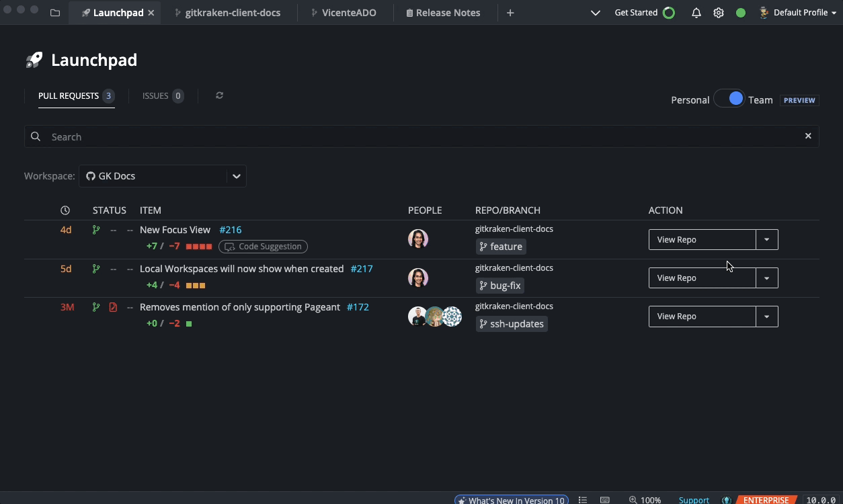Viewport: 843px width, 504px height.
Task: Click the first avatar on PR #172
Action: (417, 316)
